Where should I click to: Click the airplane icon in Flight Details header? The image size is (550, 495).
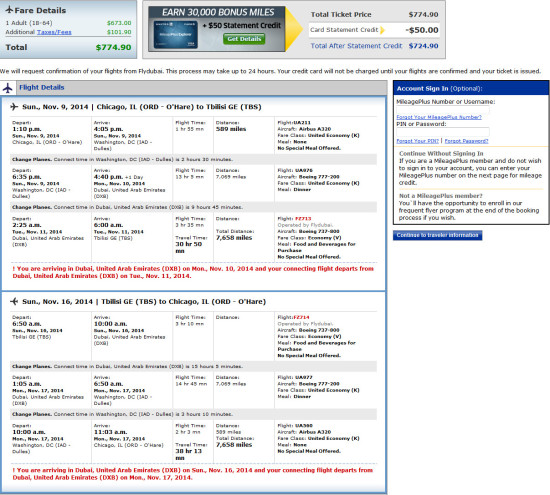coord(7,88)
